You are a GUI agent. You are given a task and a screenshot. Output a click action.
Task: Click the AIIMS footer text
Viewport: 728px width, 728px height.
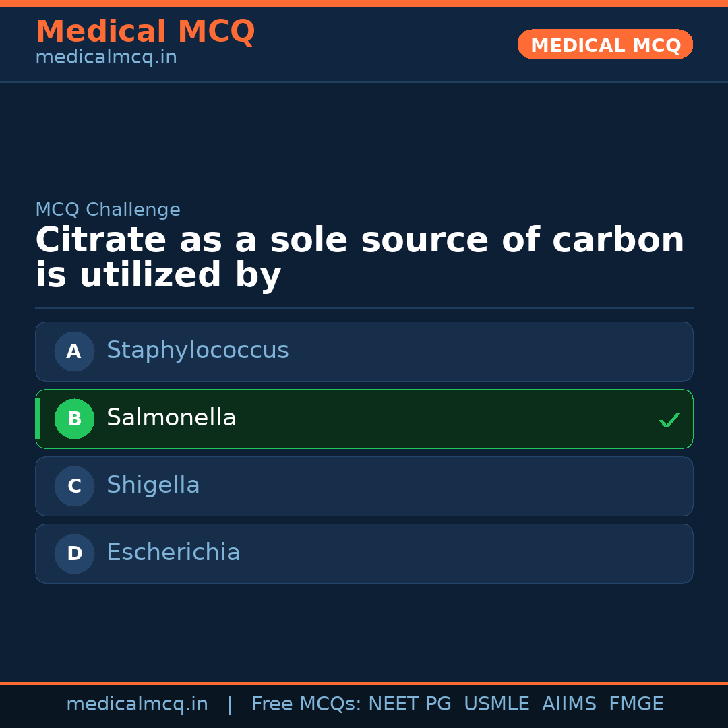(x=569, y=704)
